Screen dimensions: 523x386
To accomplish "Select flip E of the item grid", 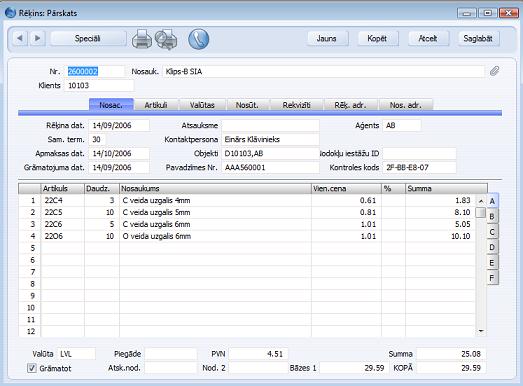I will [x=492, y=263].
